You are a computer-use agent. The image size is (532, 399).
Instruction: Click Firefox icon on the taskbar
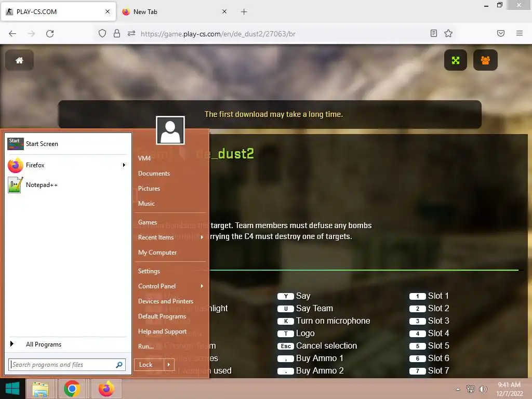[106, 389]
